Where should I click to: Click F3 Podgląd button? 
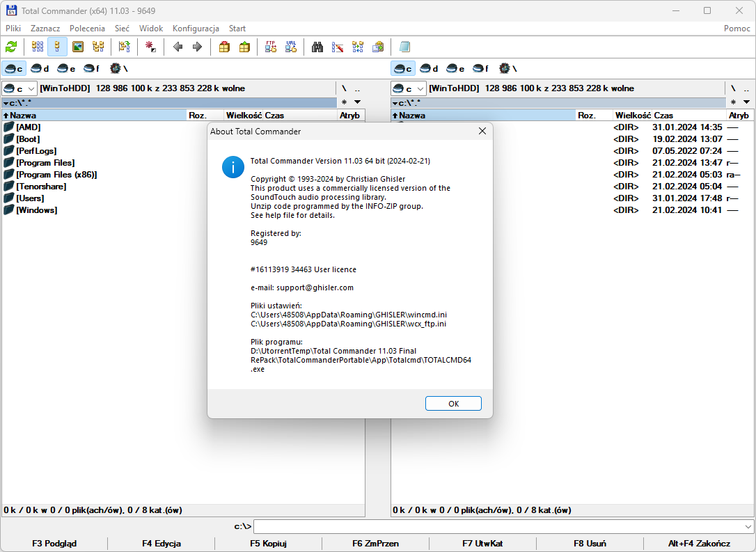point(54,544)
